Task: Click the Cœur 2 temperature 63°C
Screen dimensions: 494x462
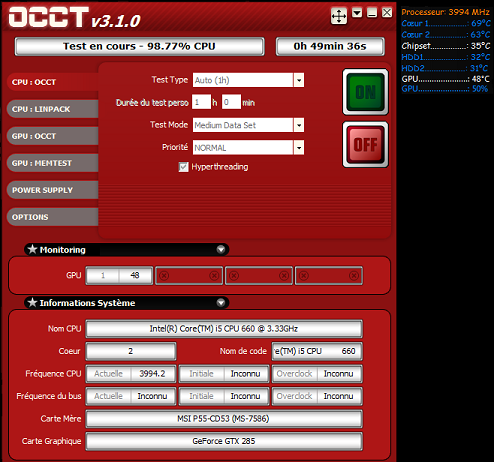Action: [x=445, y=35]
